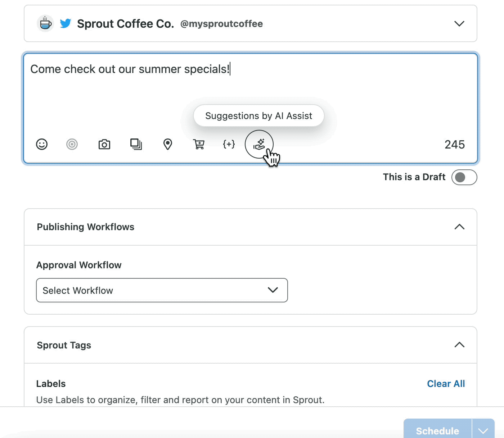Image resolution: width=504 pixels, height=438 pixels.
Task: Open the Select Workflow dropdown
Action: click(162, 290)
